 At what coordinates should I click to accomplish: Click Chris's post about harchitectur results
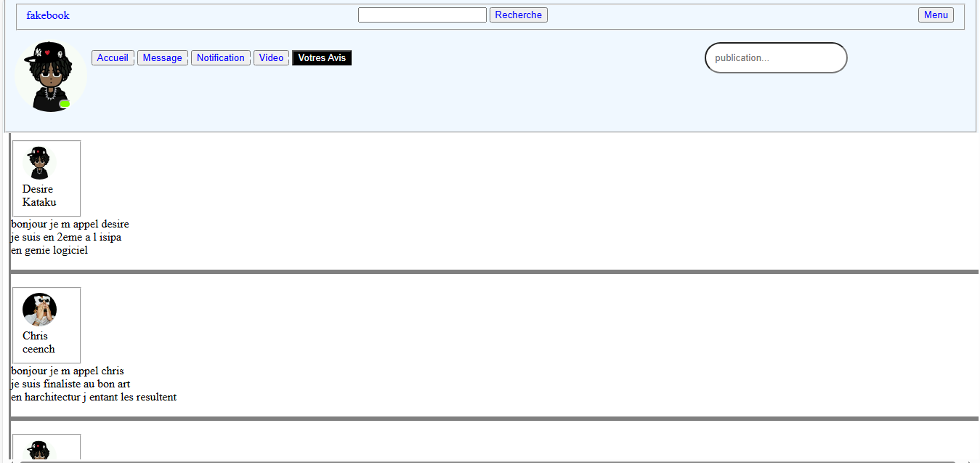click(x=93, y=384)
